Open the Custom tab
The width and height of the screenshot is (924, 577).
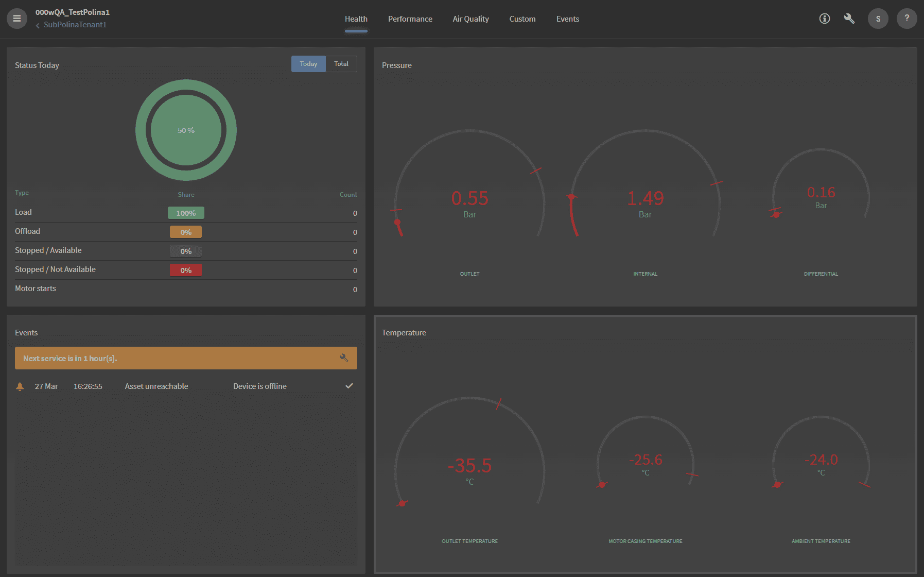(522, 19)
